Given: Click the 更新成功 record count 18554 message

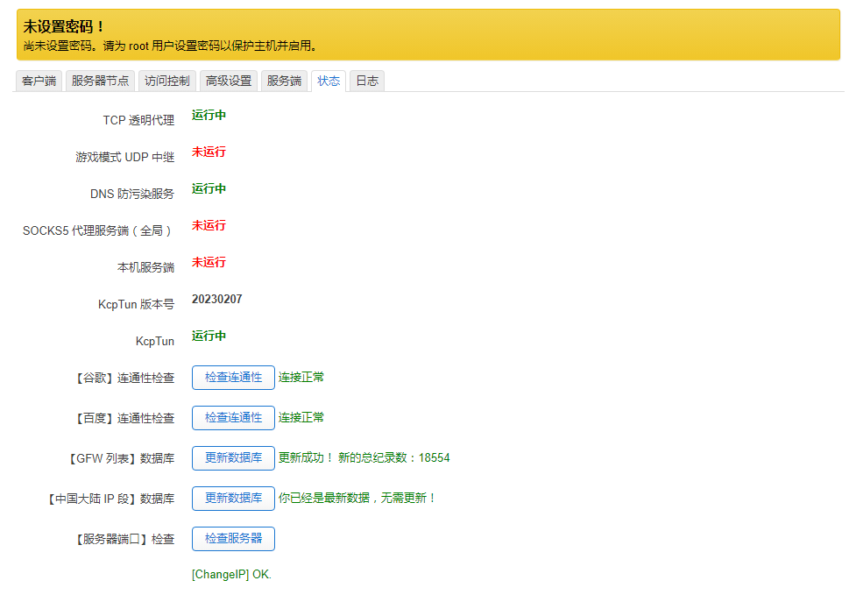Looking at the screenshot, I should point(364,458).
